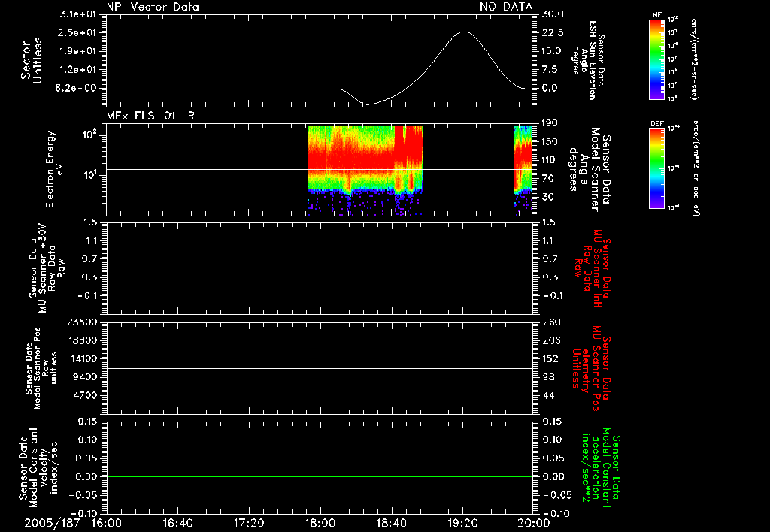
Task: Click the 'DEF' label above the color bar
Action: (656, 124)
